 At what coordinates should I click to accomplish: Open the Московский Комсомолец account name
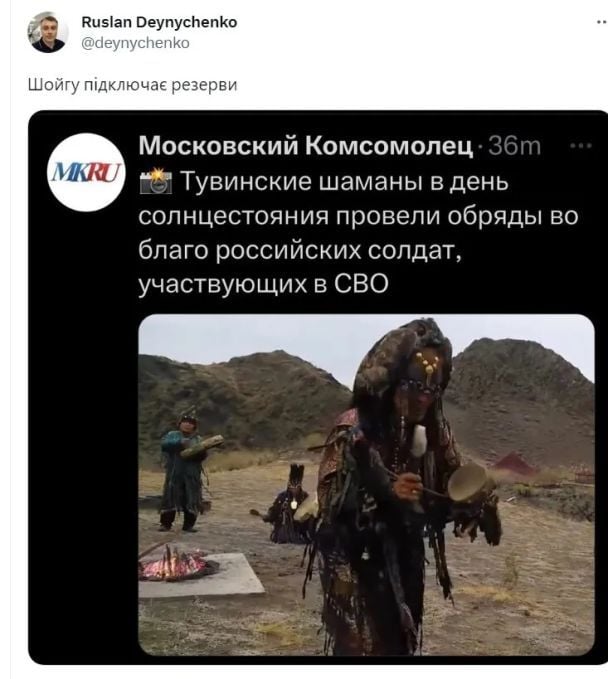pyautogui.click(x=306, y=146)
